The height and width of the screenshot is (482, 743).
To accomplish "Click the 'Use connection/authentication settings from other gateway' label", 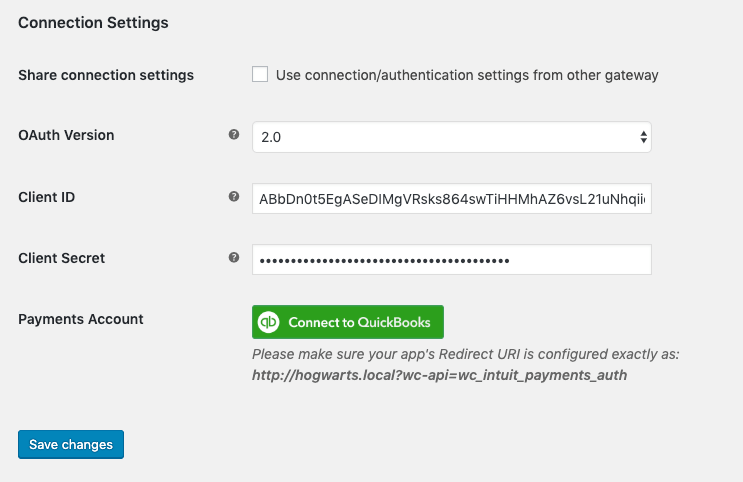I will point(467,75).
